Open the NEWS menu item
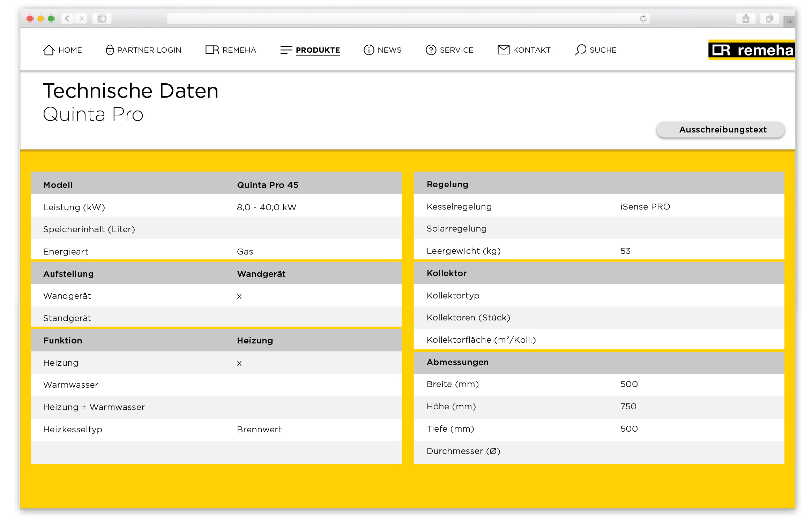The image size is (812, 523). point(390,50)
